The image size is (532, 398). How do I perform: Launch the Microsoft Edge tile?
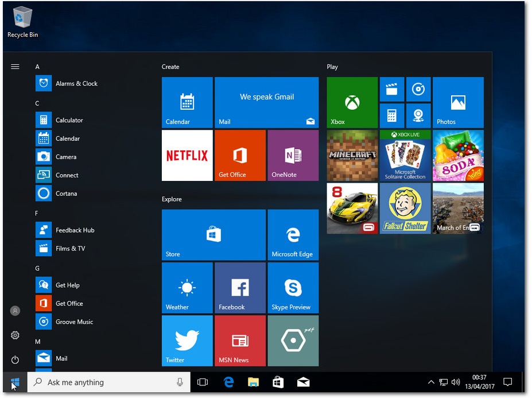293,235
